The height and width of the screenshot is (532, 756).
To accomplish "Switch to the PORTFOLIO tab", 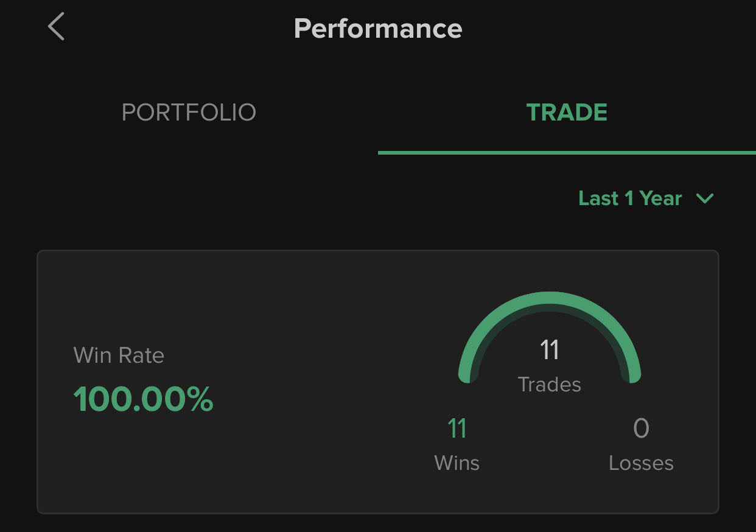I will pos(189,113).
